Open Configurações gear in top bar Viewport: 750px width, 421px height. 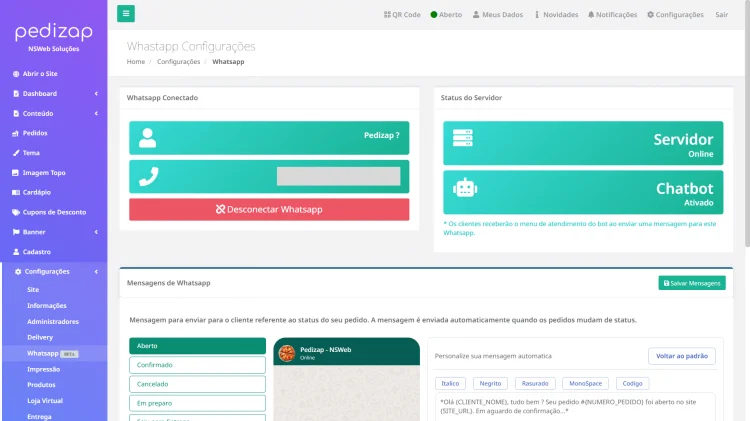(x=651, y=15)
